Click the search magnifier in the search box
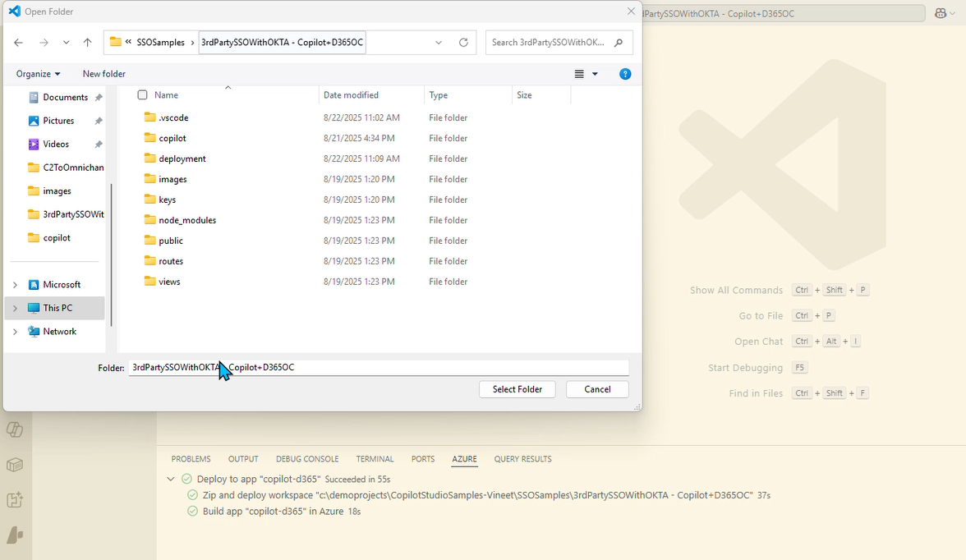Viewport: 966px width, 560px height. pyautogui.click(x=619, y=42)
